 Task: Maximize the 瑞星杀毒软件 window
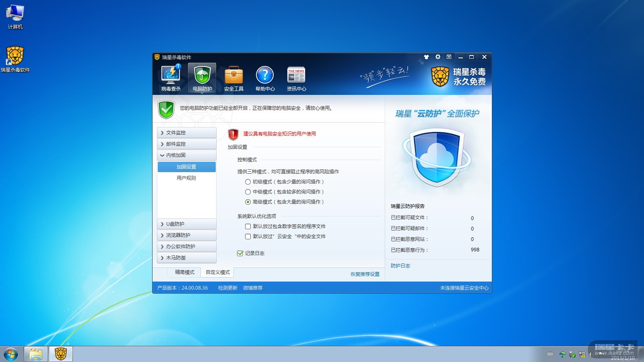click(472, 57)
